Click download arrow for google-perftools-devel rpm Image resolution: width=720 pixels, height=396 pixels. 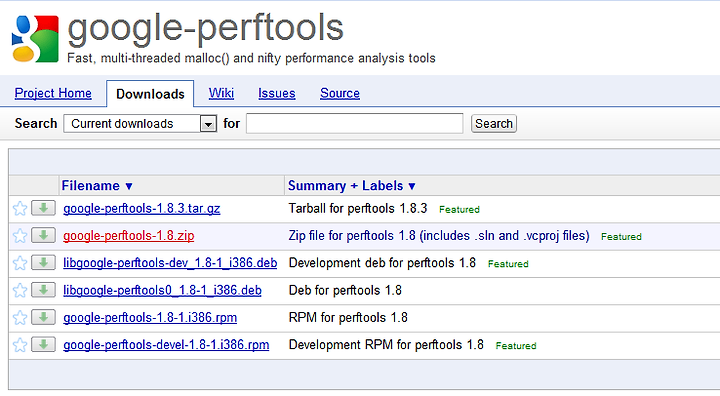43,345
